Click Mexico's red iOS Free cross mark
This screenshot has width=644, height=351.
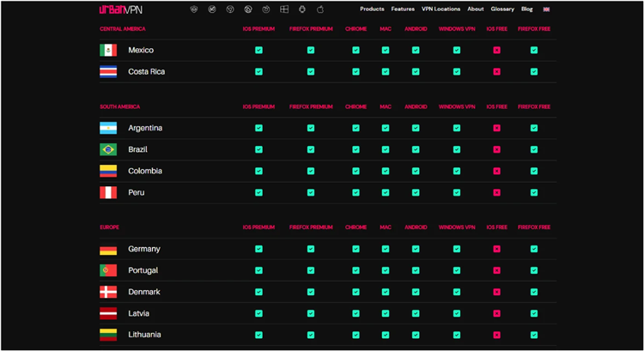[x=496, y=50]
